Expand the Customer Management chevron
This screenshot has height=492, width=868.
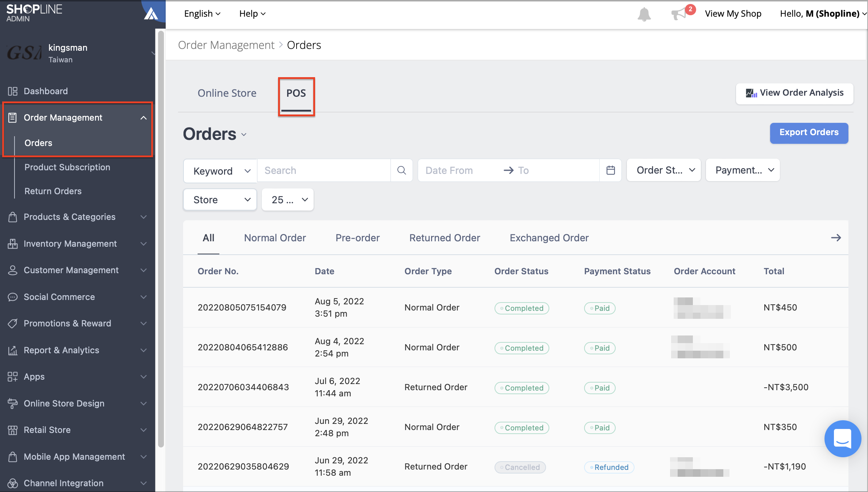(x=144, y=270)
